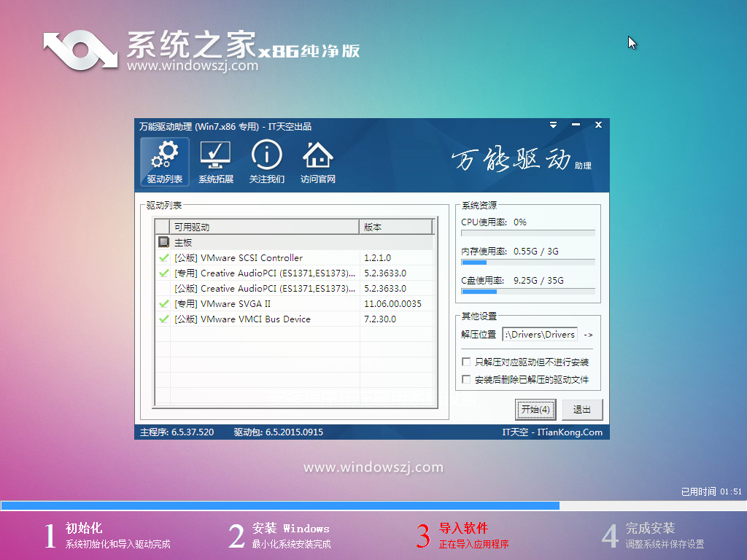This screenshot has height=560, width=747.
Task: Click the -> browse button for 解压位置
Action: (x=589, y=335)
